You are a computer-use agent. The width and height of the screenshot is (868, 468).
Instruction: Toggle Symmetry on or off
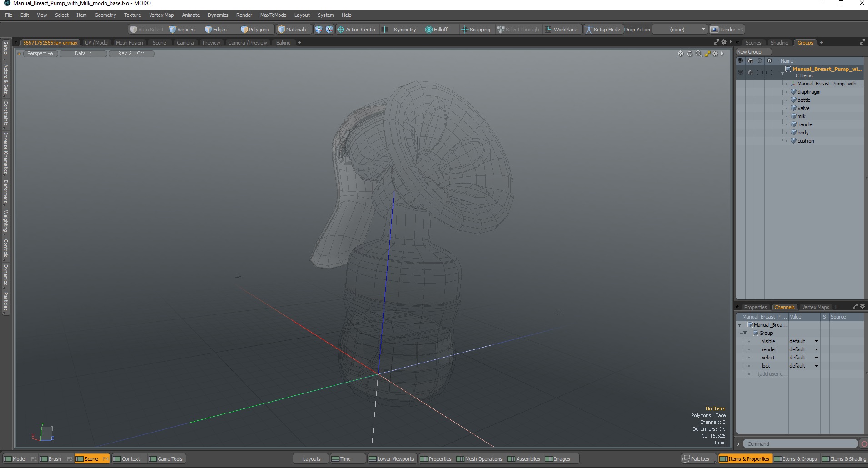point(400,30)
